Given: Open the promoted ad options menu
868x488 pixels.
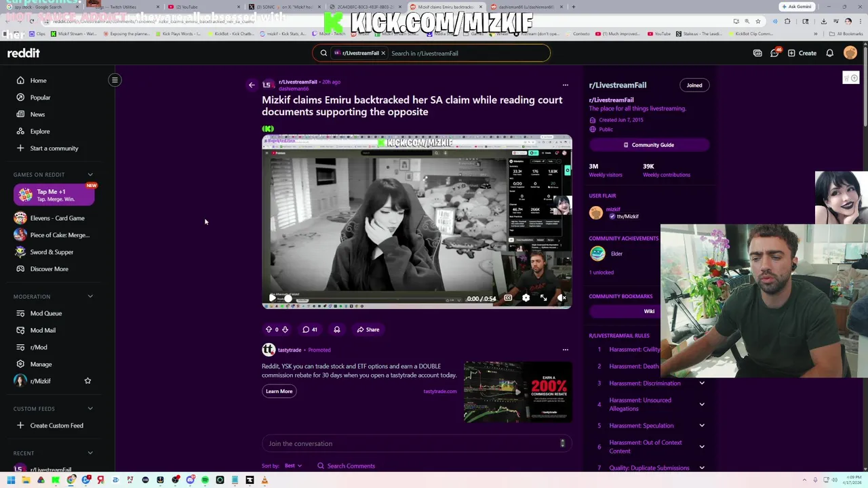Looking at the screenshot, I should coord(565,350).
